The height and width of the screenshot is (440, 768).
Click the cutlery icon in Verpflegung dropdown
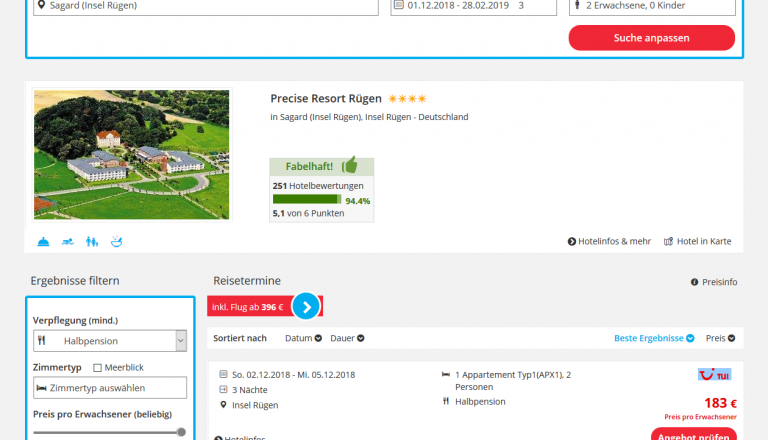(42, 341)
